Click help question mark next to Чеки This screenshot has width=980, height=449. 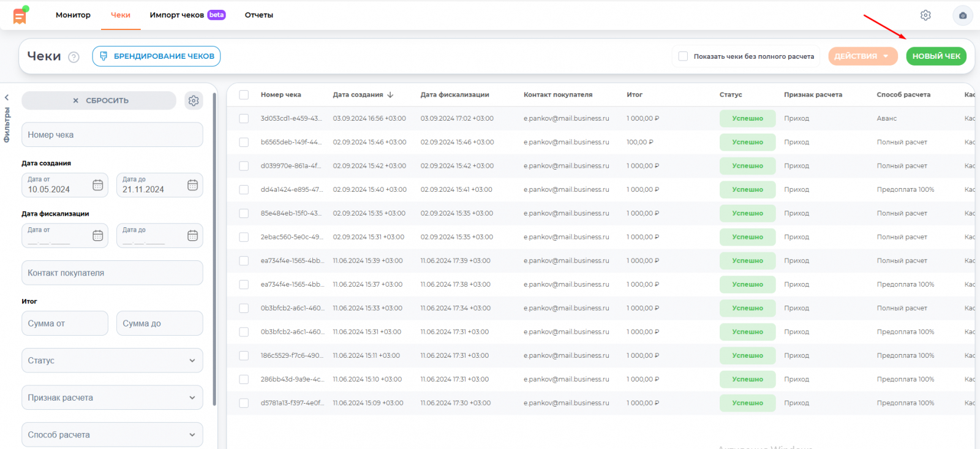[x=73, y=57]
